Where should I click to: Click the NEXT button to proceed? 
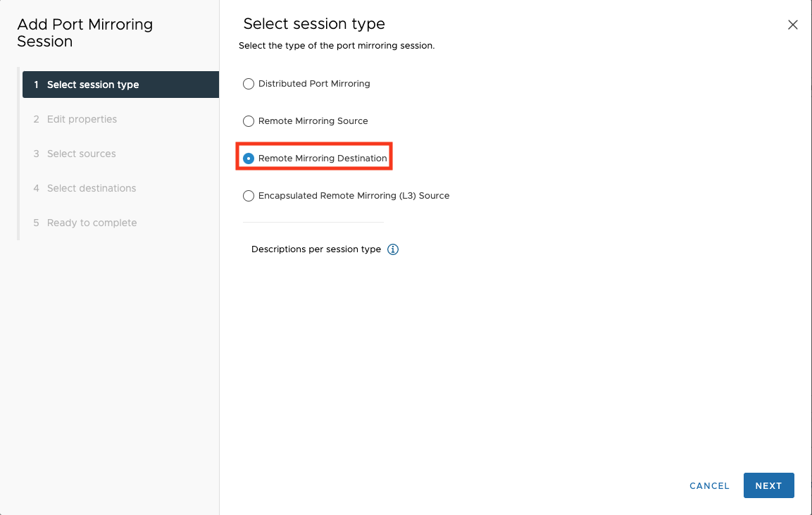(x=768, y=485)
